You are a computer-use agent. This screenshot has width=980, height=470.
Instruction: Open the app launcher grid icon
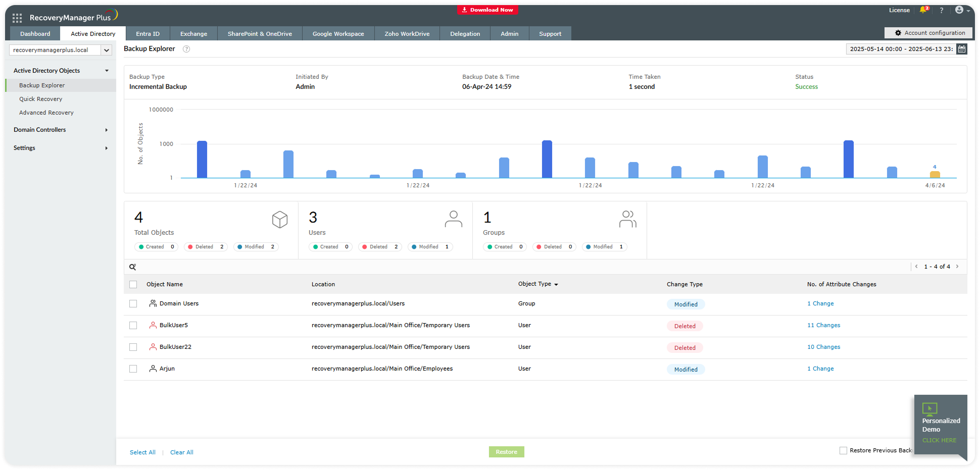pos(17,18)
